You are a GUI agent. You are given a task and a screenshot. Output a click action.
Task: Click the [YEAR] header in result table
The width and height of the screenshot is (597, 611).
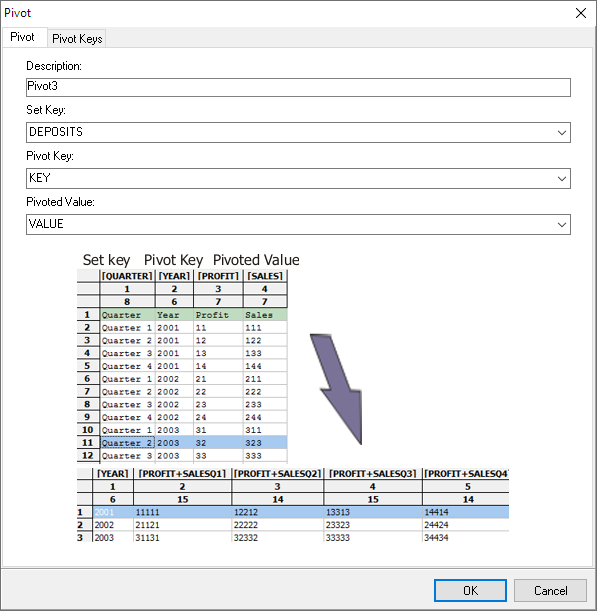tap(113, 473)
